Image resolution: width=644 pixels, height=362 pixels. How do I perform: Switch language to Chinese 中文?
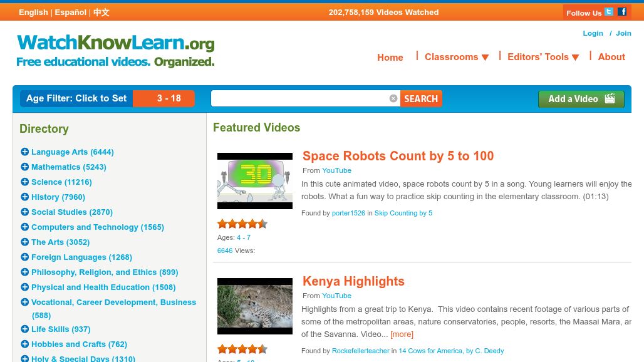[x=101, y=13]
